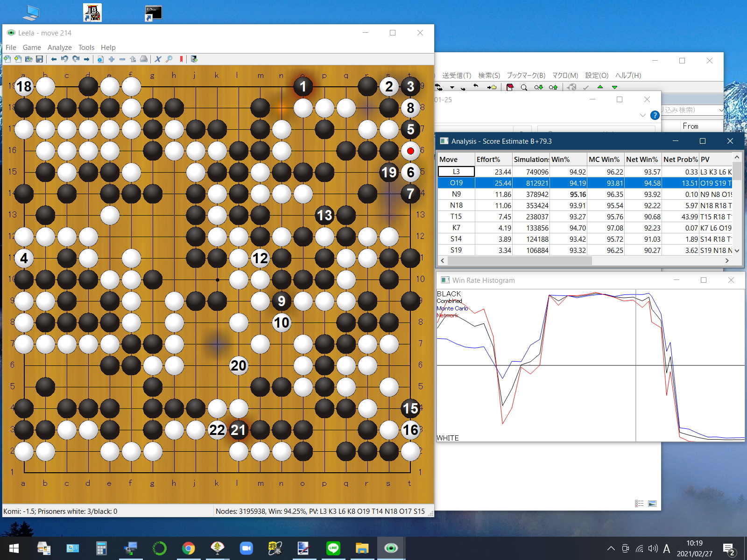Screen dimensions: 747x560
Task: Open Google Chrome from the taskbar
Action: (x=188, y=548)
